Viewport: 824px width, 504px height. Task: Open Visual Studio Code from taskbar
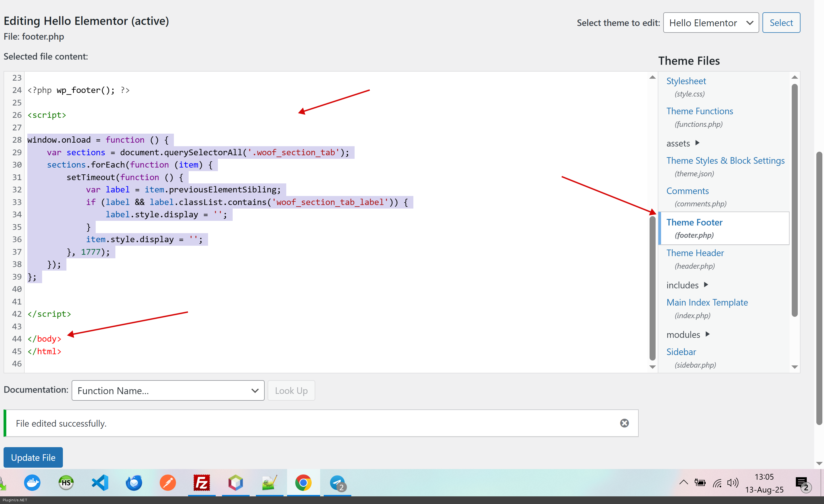[100, 483]
